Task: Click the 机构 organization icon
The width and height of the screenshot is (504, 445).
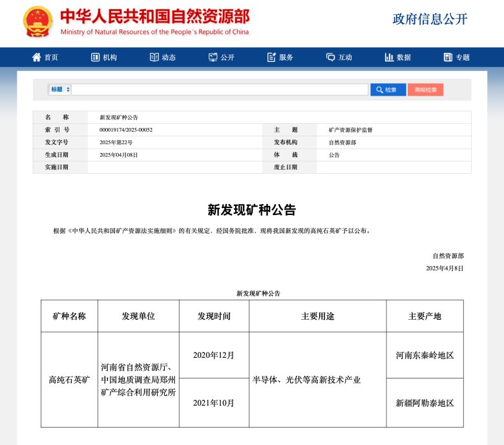Action: coord(95,57)
